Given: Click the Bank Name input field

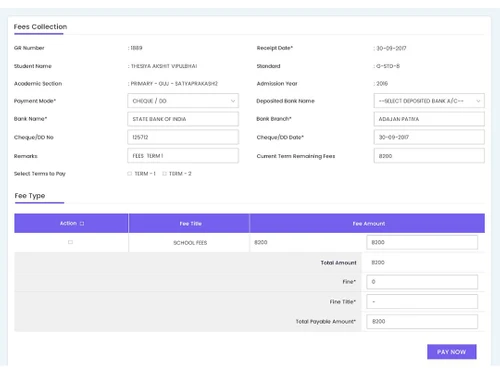Looking at the screenshot, I should pos(183,119).
